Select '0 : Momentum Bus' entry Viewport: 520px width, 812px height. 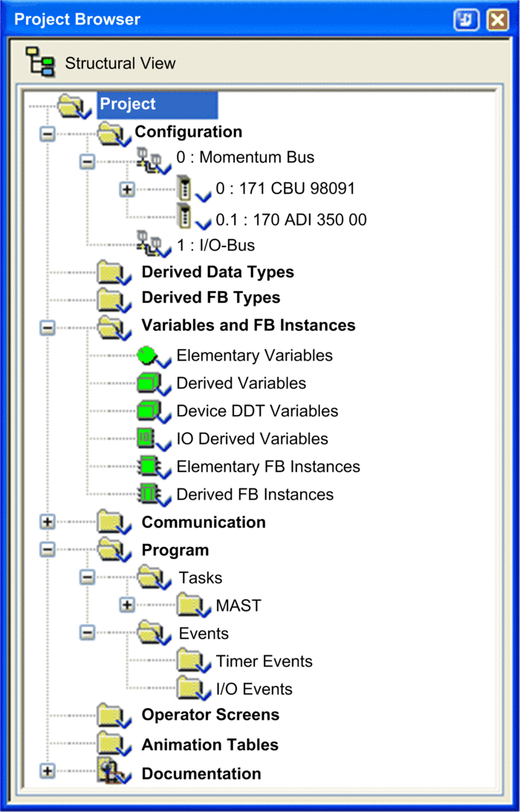pos(246,157)
